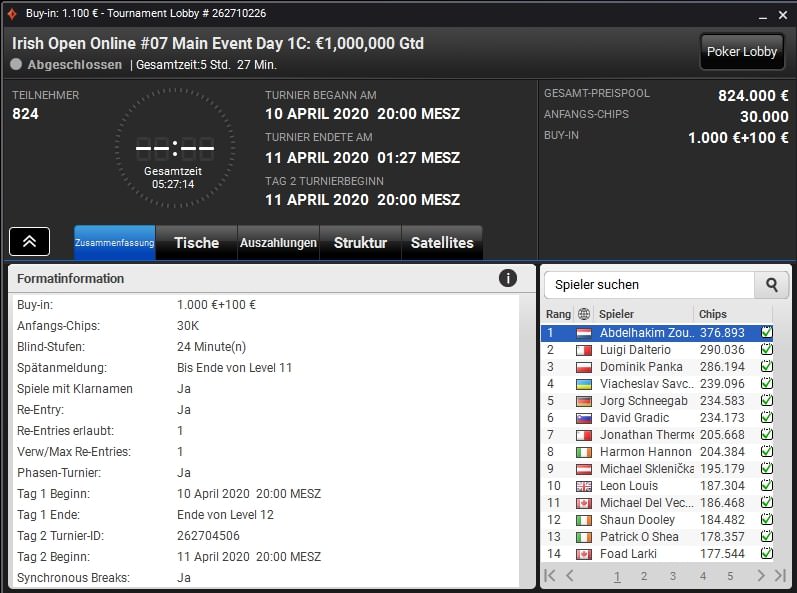Collapse the header with double-chevron button
This screenshot has width=797, height=593.
pyautogui.click(x=30, y=241)
